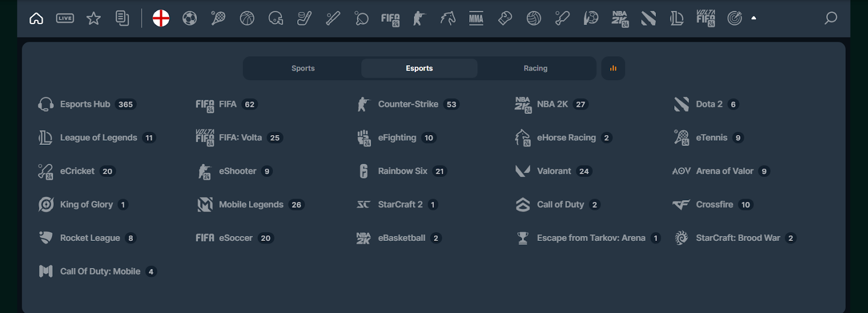Open Crossfire category
Viewport: 868px width, 313px height.
pos(713,205)
